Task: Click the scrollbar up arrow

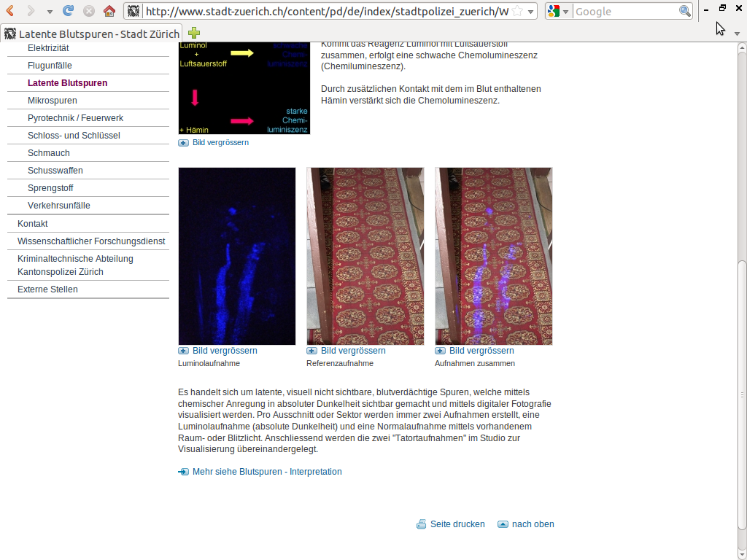Action: pyautogui.click(x=742, y=47)
